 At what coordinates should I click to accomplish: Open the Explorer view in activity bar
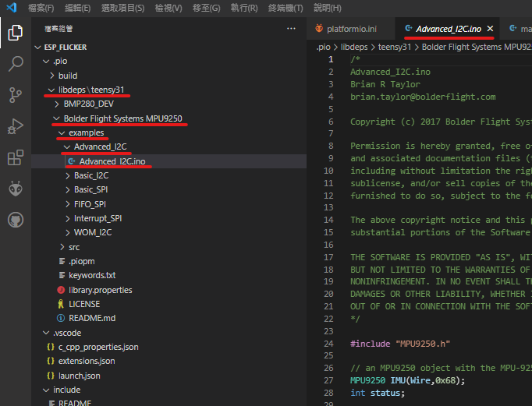[16, 33]
